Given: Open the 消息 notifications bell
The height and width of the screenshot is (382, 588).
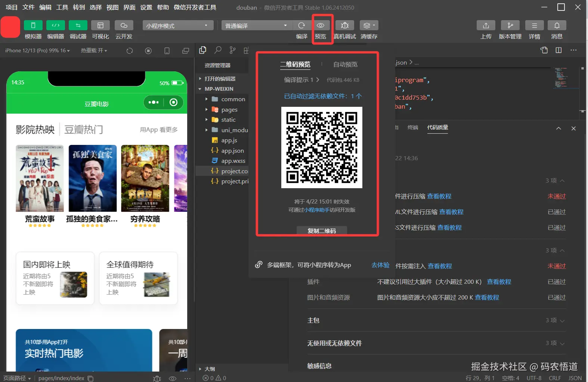Looking at the screenshot, I should point(557,25).
